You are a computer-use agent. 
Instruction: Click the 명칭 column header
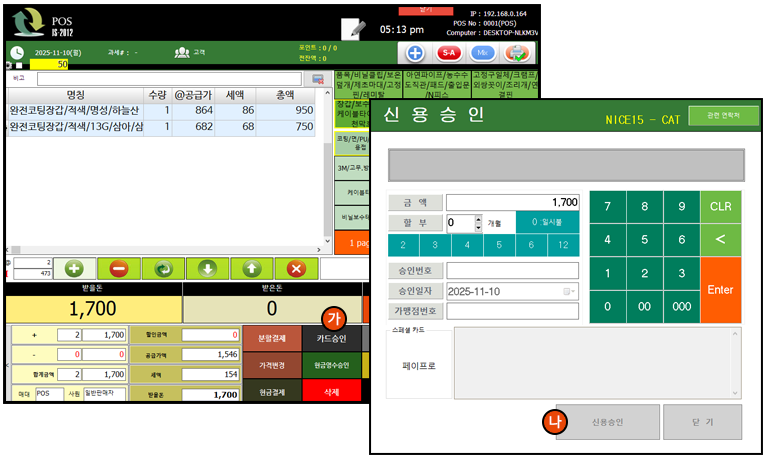(76, 95)
